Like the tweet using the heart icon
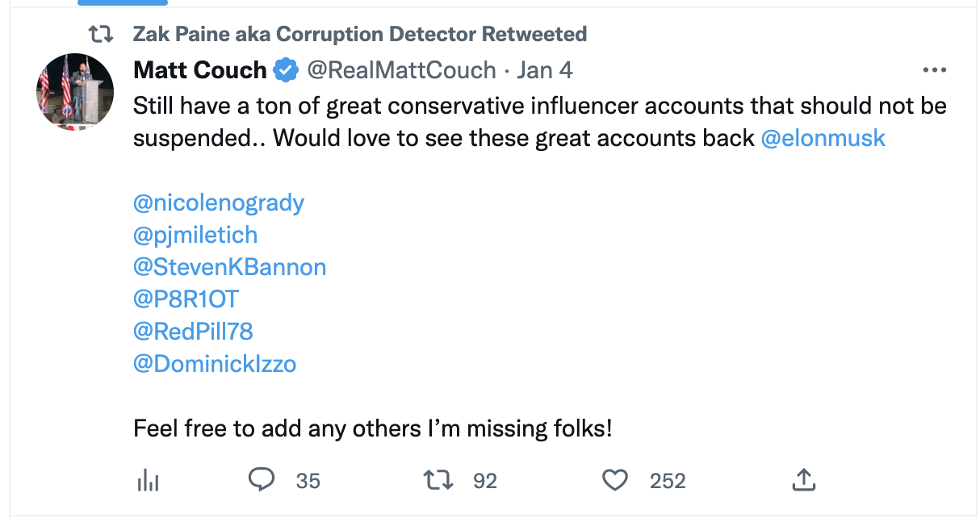The height and width of the screenshot is (518, 980). 614,479
